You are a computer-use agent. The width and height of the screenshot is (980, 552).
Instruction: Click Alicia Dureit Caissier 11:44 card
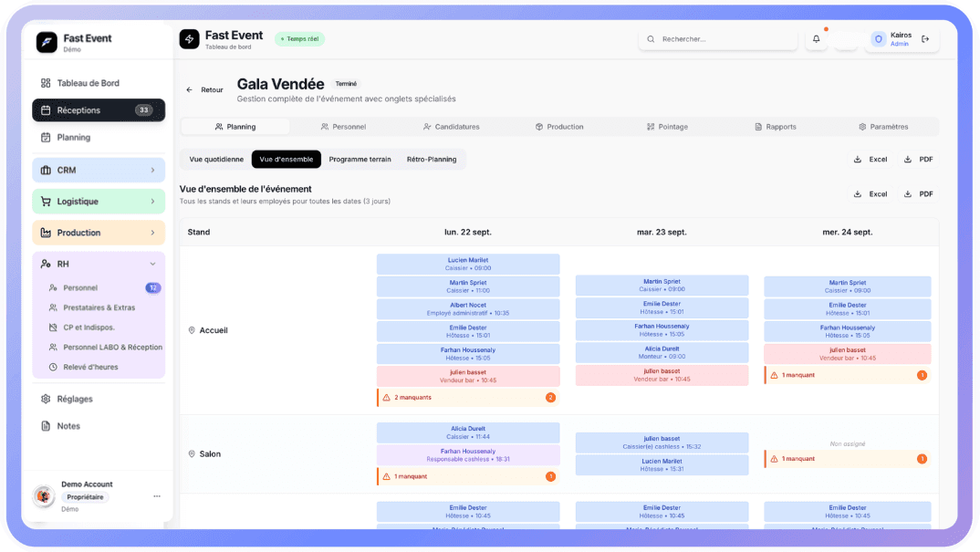point(468,432)
